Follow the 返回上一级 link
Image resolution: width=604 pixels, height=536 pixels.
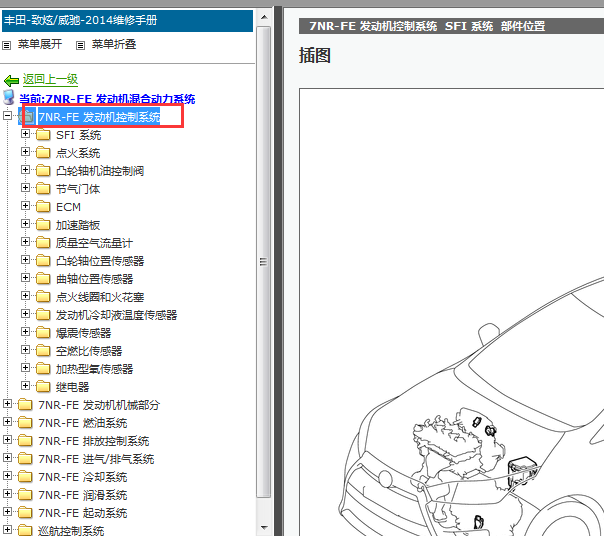[50, 79]
